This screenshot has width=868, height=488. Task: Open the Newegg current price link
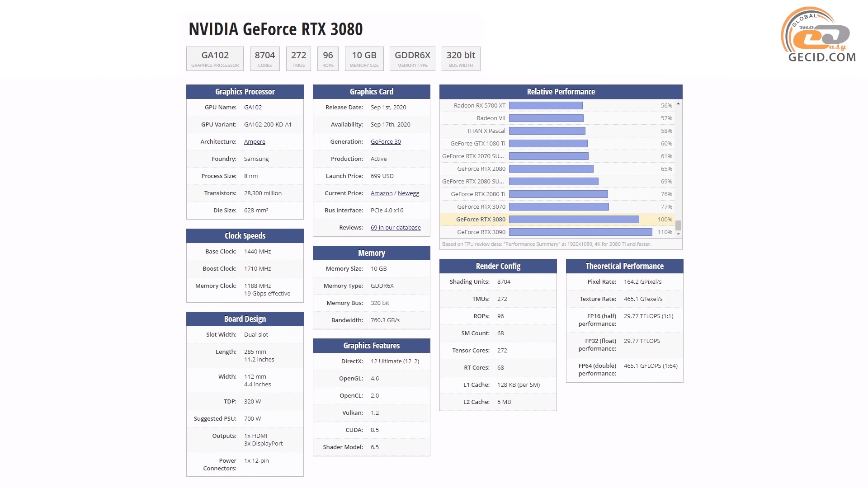click(408, 193)
